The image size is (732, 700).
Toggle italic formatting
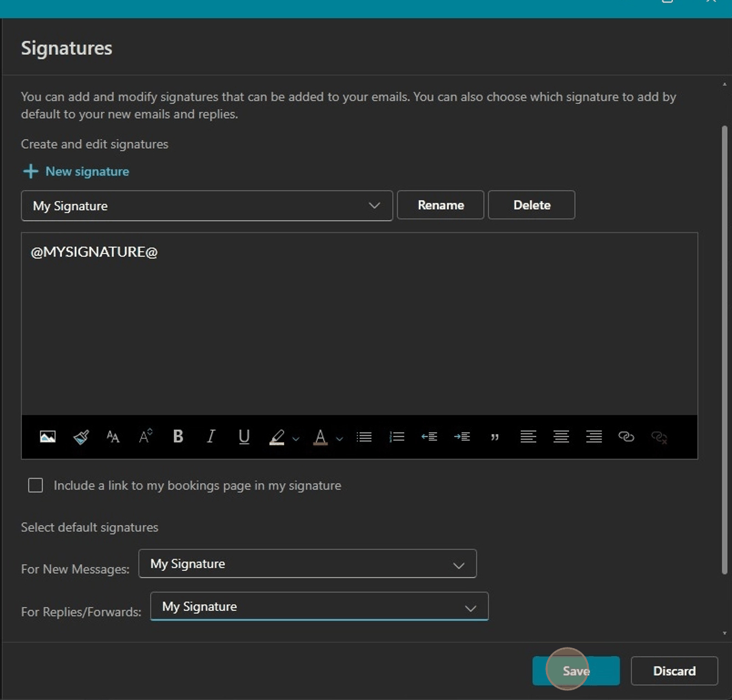211,437
